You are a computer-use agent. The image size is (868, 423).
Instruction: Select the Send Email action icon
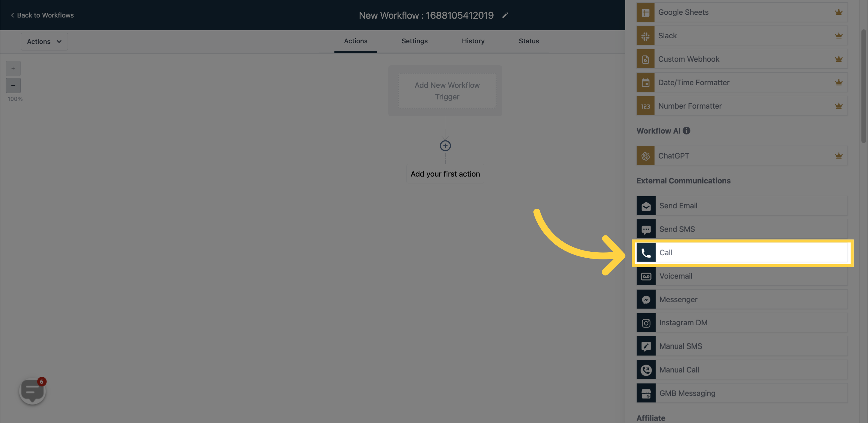pos(645,205)
